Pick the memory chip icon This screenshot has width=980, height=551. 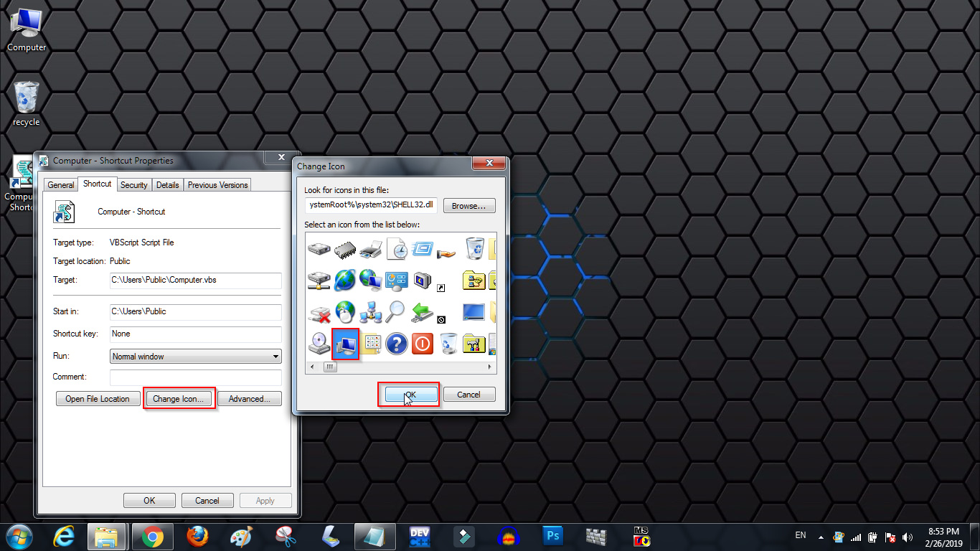tap(345, 250)
